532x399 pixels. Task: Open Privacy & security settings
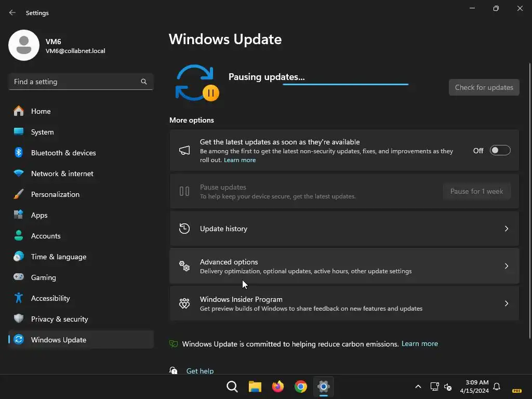coord(81,318)
